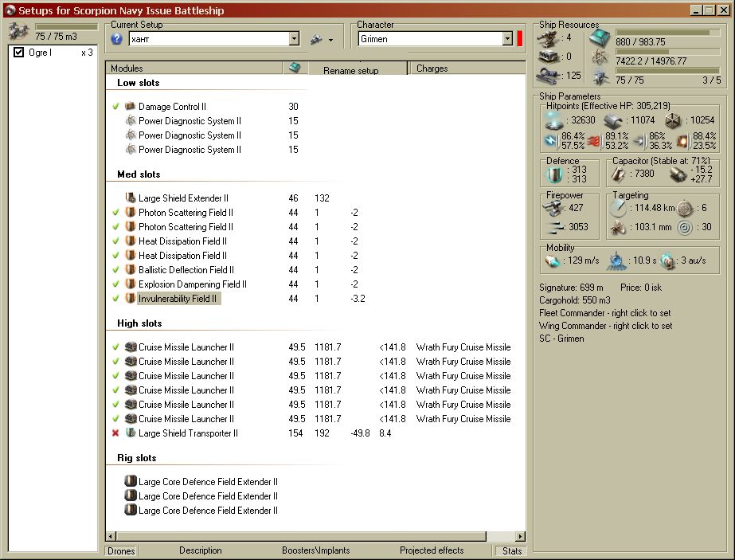Click the powergrid resource icon
Screen dimensions: 735x560
(x=600, y=57)
